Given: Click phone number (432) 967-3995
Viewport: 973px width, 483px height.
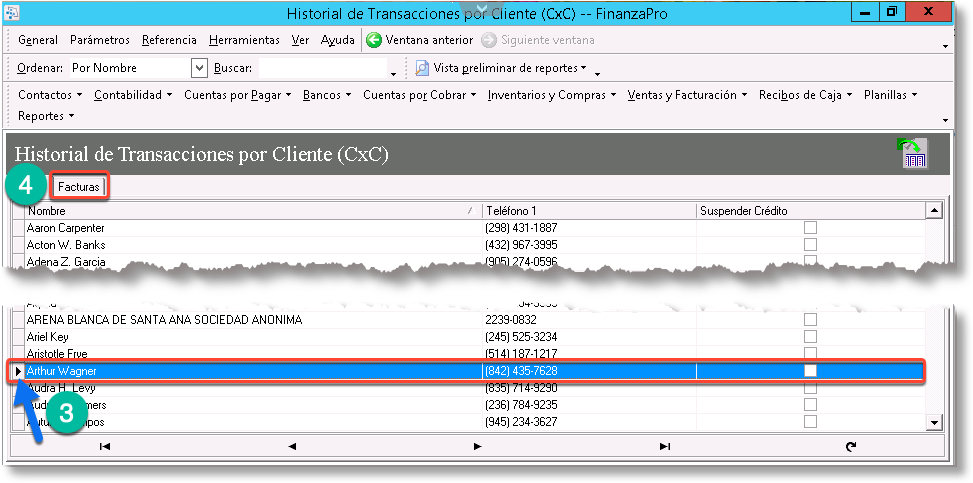Looking at the screenshot, I should [521, 245].
